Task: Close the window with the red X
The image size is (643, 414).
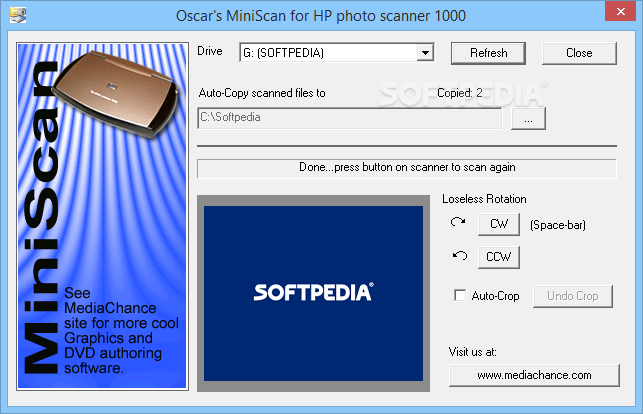Action: 620,11
